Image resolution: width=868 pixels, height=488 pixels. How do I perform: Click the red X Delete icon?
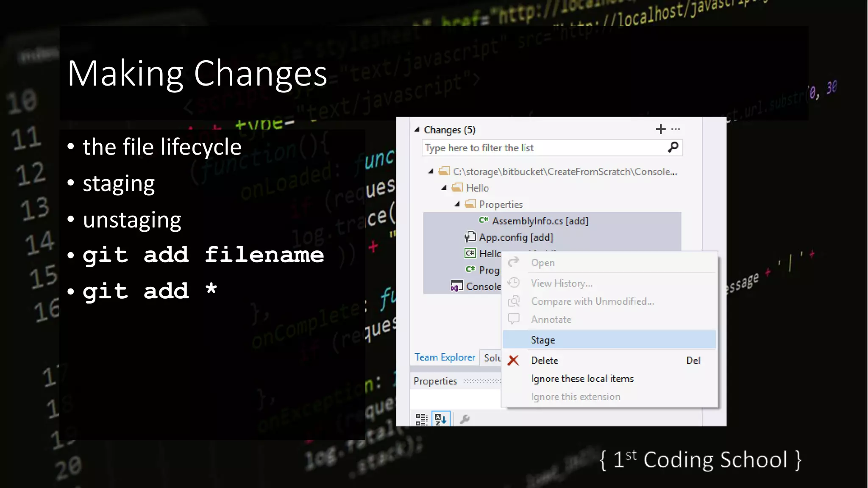point(513,360)
